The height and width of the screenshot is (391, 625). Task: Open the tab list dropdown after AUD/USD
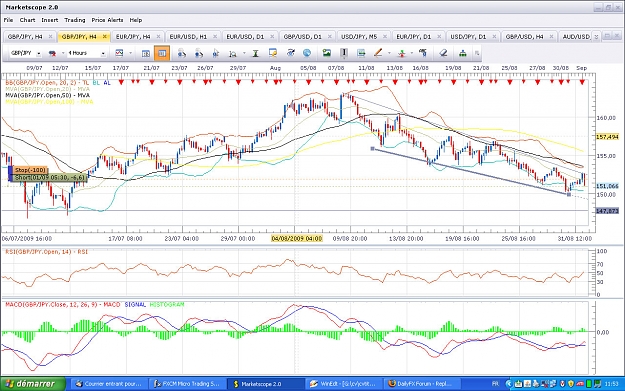click(x=596, y=37)
